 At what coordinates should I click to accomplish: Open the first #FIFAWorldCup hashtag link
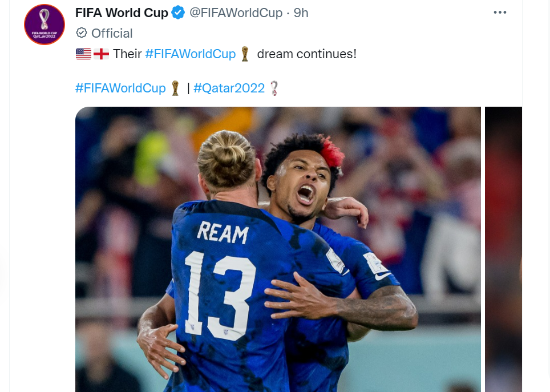click(x=191, y=54)
